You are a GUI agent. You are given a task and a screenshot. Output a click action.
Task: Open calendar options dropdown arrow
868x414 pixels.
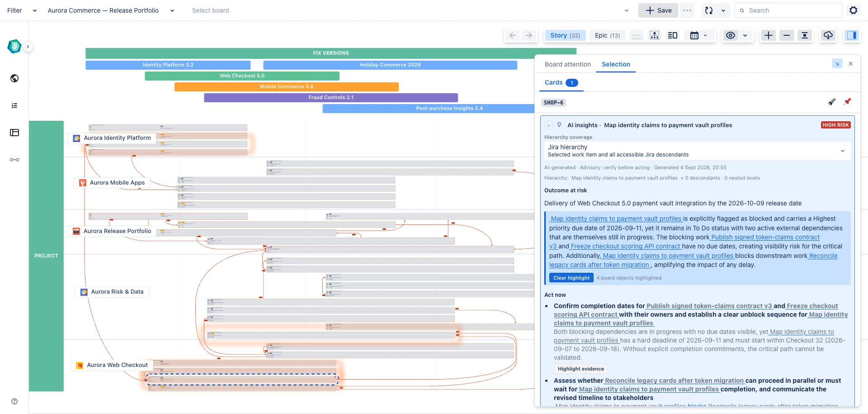705,35
